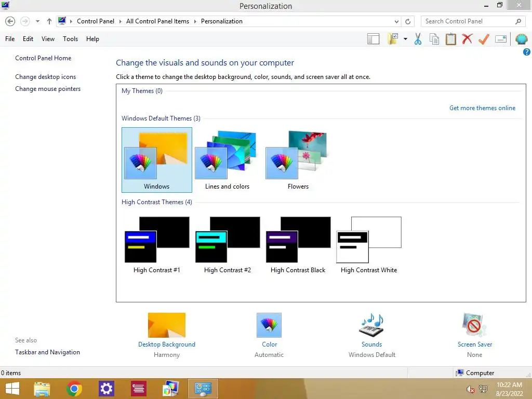The height and width of the screenshot is (399, 532).
Task: Click the 0 items status text
Action: pos(11,373)
